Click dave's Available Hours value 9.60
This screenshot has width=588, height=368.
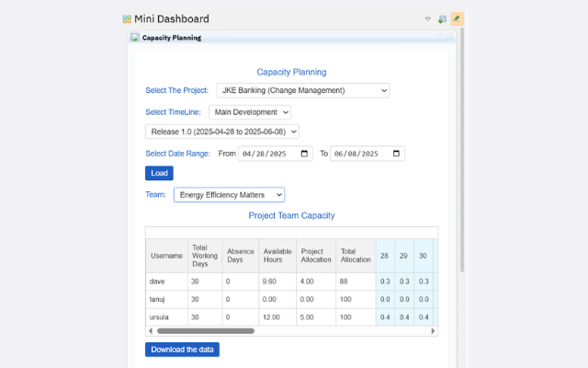269,282
